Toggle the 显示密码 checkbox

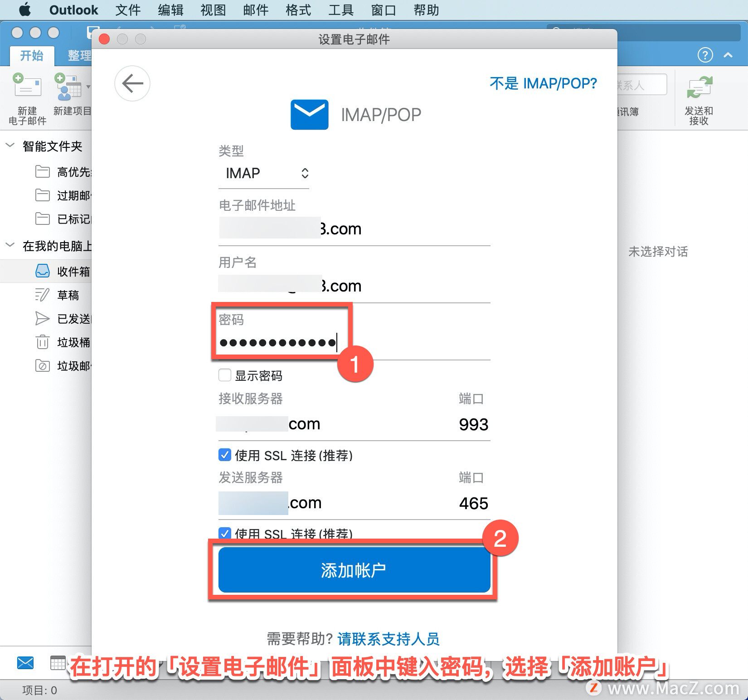coord(225,375)
